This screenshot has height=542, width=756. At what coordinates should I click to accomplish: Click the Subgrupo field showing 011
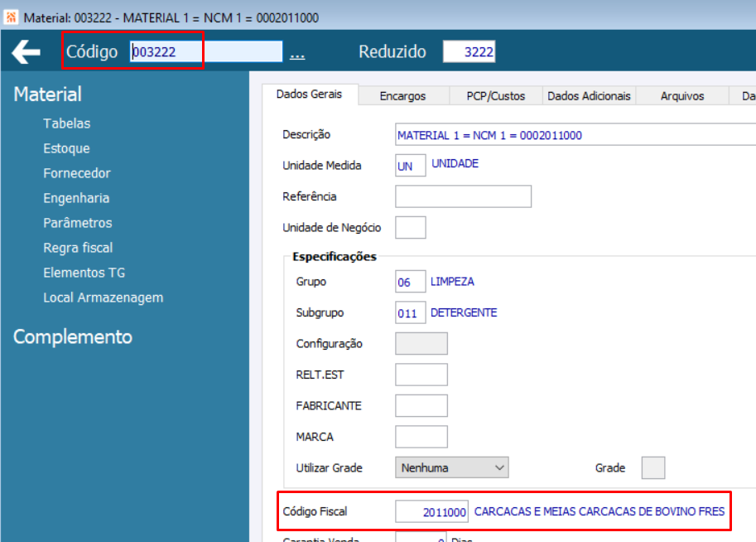pyautogui.click(x=411, y=312)
